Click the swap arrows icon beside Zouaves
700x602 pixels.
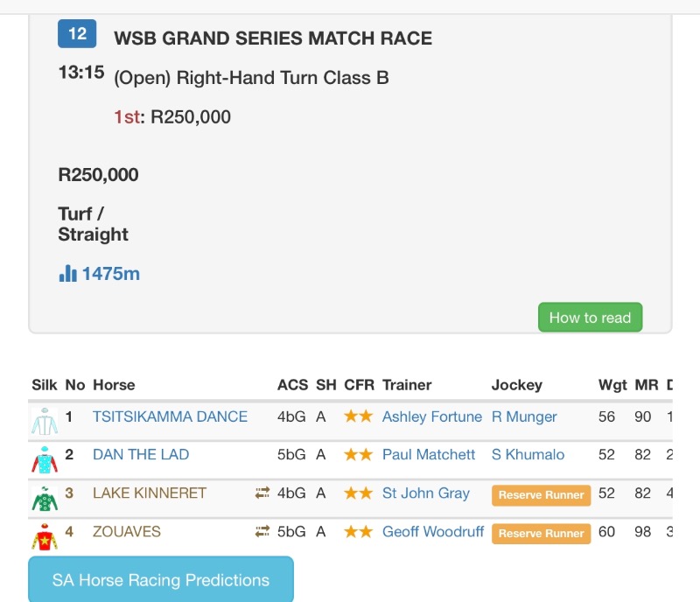(x=262, y=531)
